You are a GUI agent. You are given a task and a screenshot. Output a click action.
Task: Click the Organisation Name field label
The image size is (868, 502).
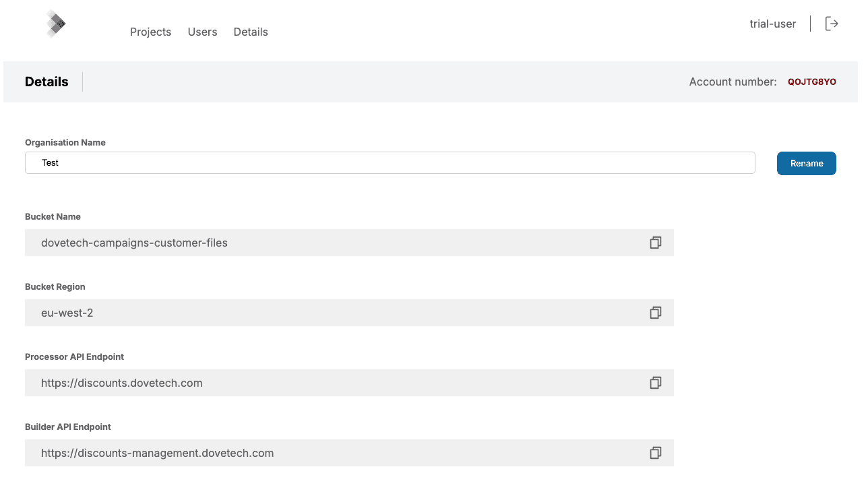(65, 143)
